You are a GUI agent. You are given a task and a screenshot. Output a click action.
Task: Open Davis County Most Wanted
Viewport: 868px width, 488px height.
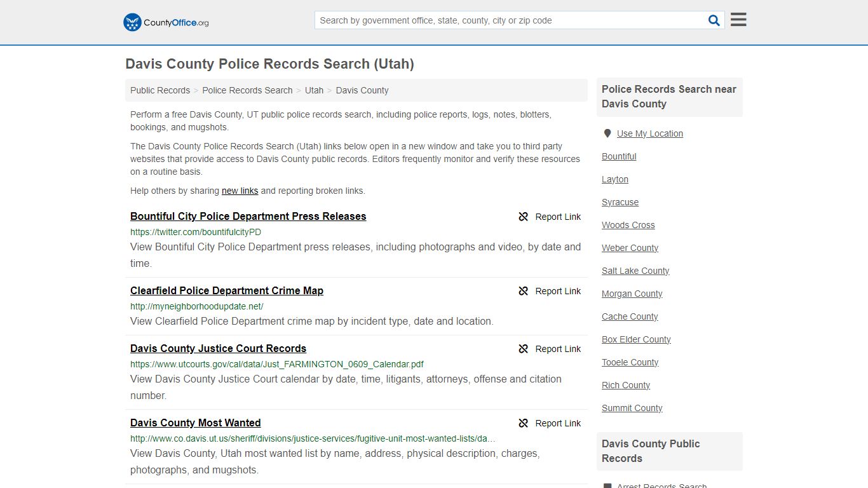[x=196, y=423]
